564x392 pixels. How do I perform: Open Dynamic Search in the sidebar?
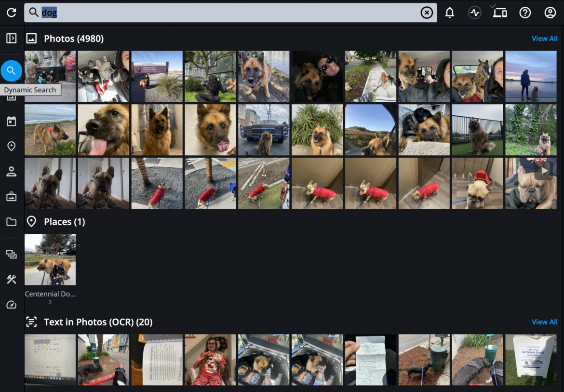[12, 71]
